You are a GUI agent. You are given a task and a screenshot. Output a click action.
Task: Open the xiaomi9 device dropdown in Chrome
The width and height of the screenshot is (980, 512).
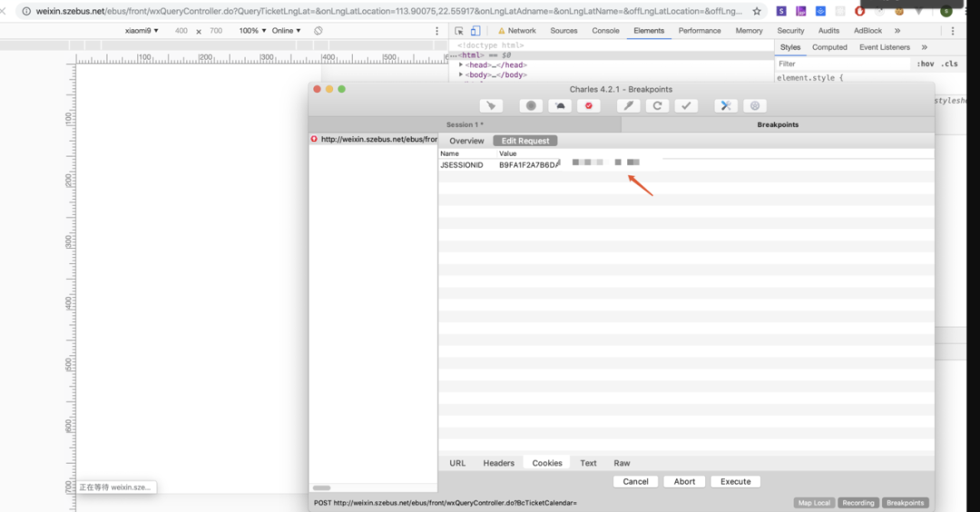point(142,31)
